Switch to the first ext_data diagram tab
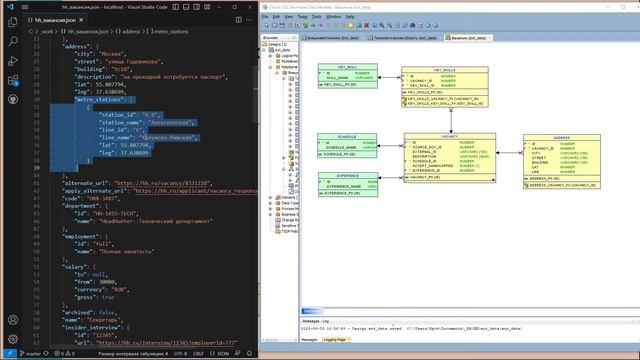Viewport: 640px width, 360px height. click(x=331, y=38)
